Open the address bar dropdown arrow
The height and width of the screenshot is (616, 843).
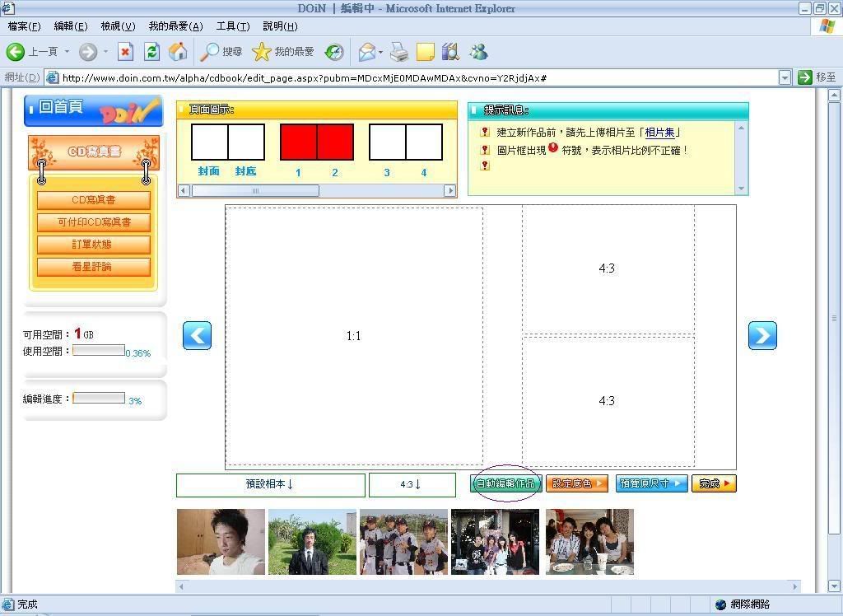785,77
